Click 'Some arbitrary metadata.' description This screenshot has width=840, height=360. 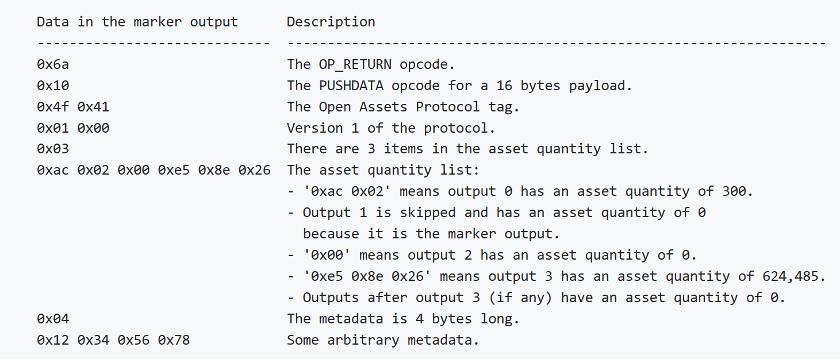383,340
